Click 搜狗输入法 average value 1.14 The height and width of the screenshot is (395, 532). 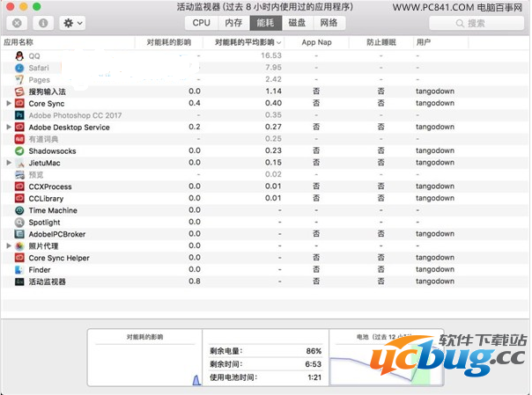pyautogui.click(x=273, y=91)
